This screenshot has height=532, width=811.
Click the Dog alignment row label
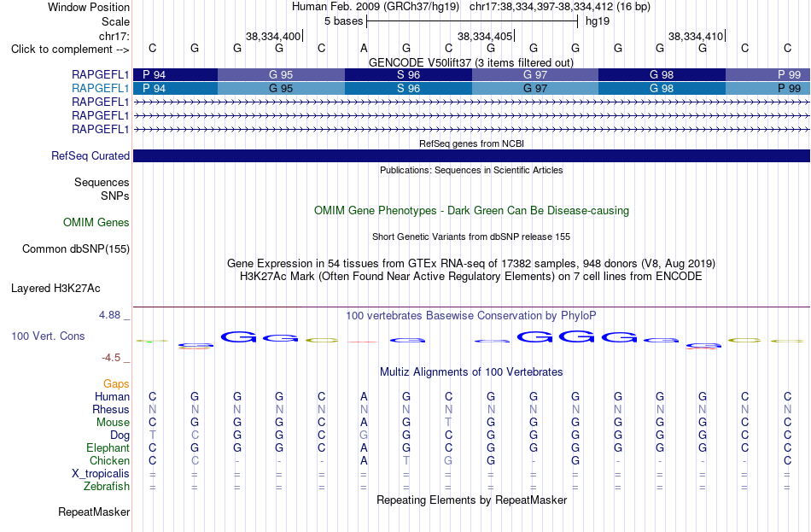120,436
